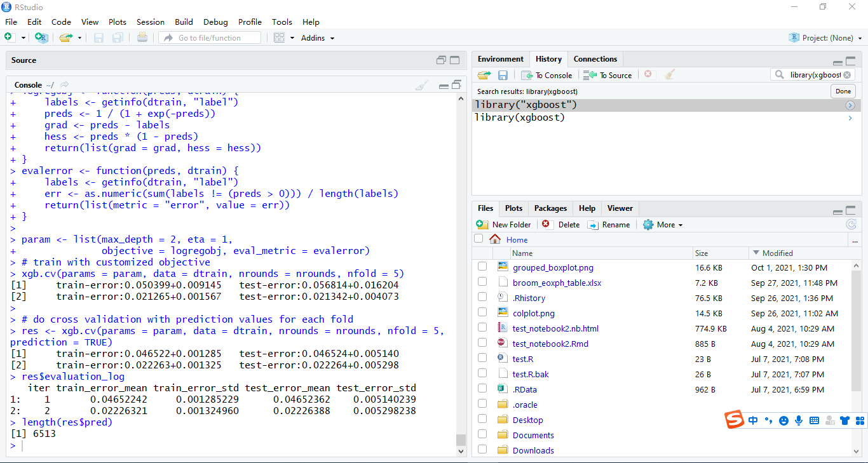Open the Debug menu
The height and width of the screenshot is (463, 868).
click(x=215, y=22)
